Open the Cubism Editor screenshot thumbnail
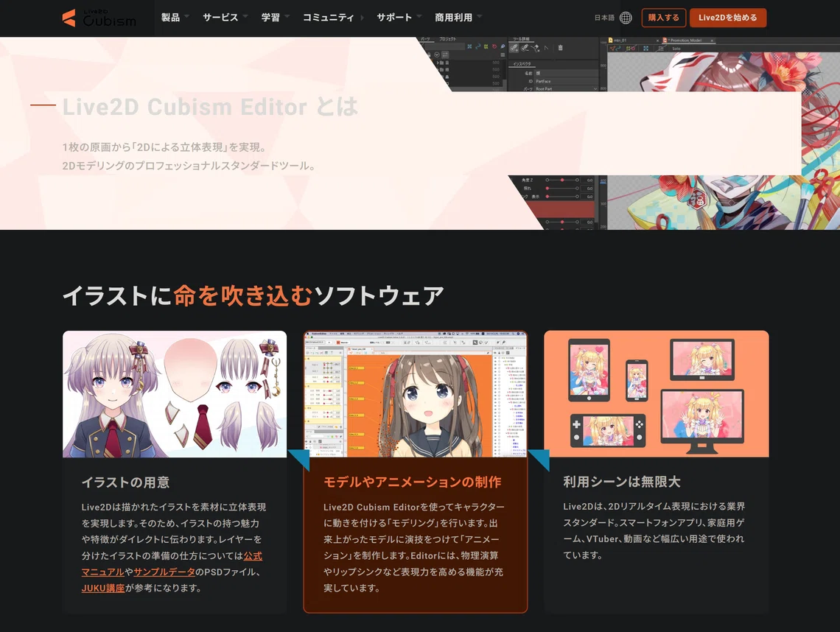 tap(415, 394)
